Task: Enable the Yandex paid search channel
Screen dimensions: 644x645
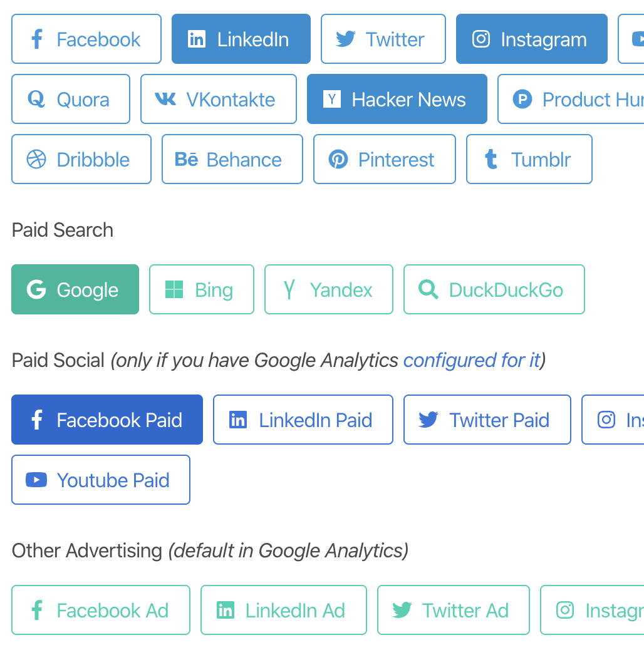Action: (328, 289)
